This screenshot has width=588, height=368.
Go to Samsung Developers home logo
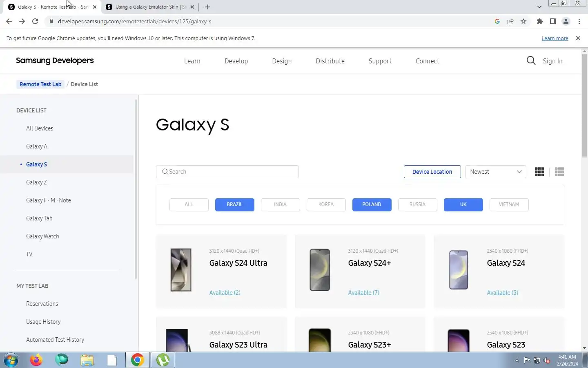tap(55, 61)
